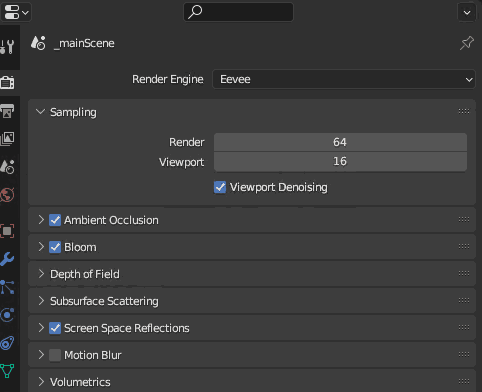Expand the Depth of Field panel
The width and height of the screenshot is (482, 392).
(x=41, y=274)
